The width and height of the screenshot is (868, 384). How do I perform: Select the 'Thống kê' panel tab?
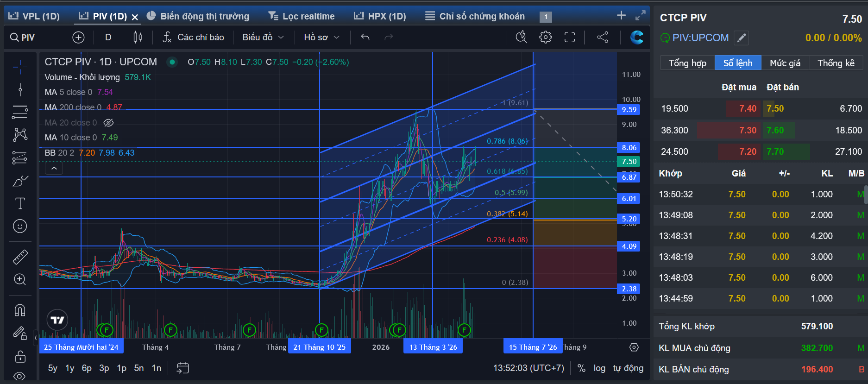point(836,63)
